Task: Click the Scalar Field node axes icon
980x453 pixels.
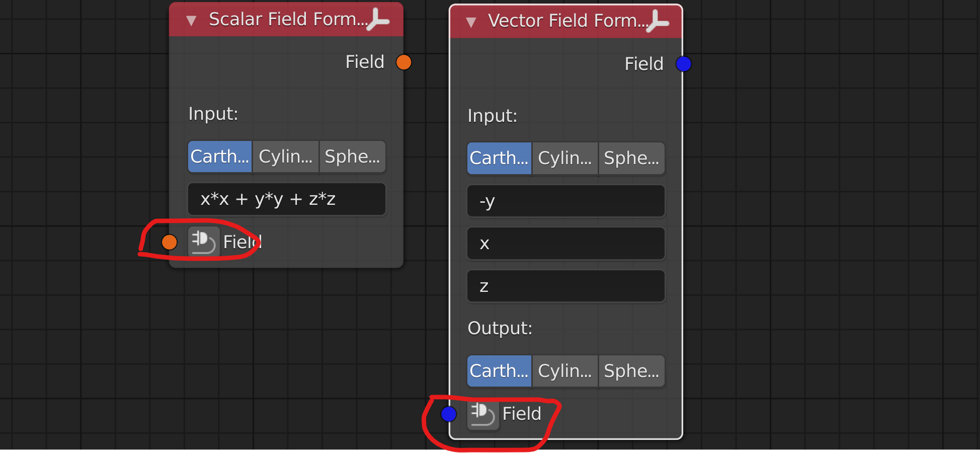Action: coord(378,20)
